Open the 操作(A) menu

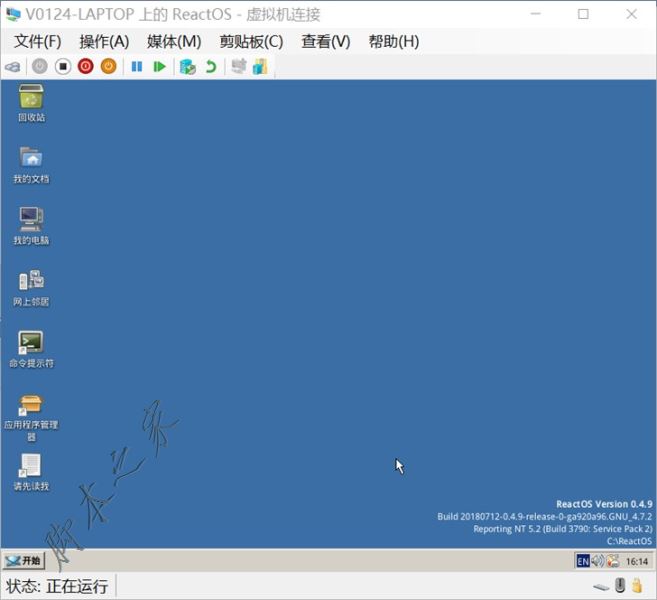104,41
